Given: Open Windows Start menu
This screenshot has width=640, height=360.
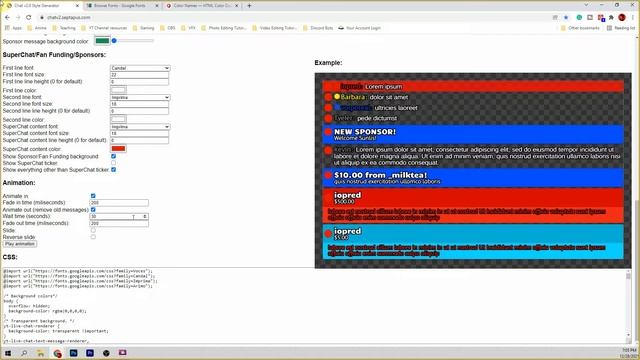Looking at the screenshot, I should 8,353.
